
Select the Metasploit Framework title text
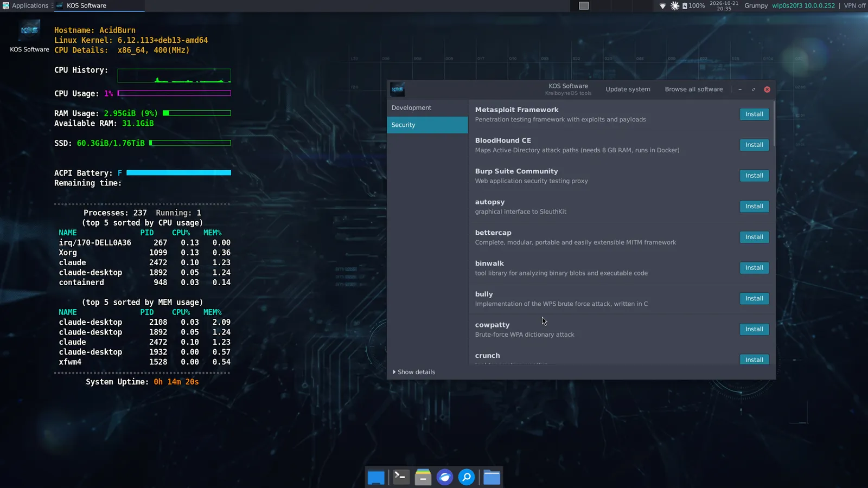coord(516,110)
